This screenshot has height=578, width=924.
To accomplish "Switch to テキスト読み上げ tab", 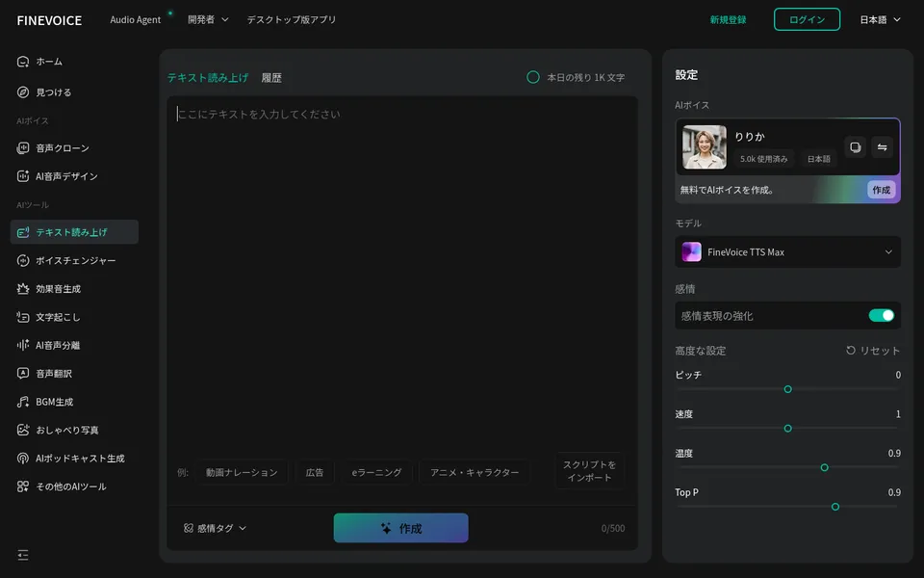I will 208,78.
